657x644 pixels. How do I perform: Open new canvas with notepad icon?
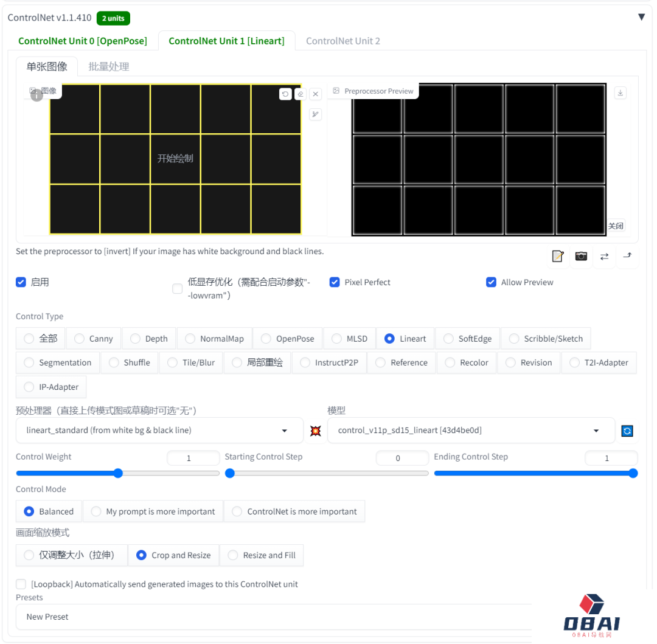coord(558,256)
